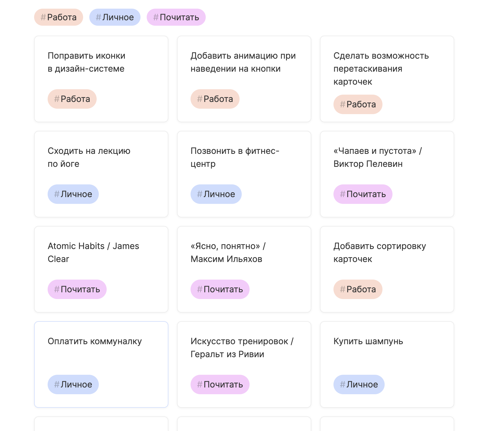Click #Почитать tag under Atomic Habits
Viewport: 504px width, 431px height.
tap(77, 289)
